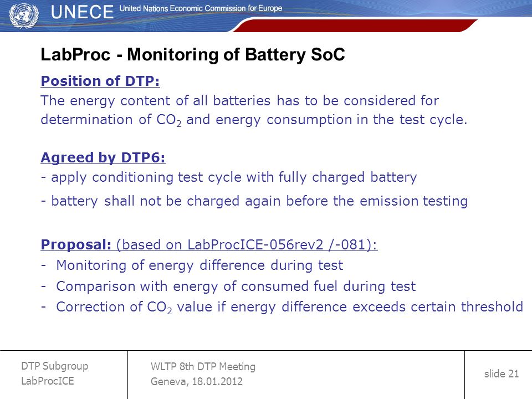This screenshot has height=399, width=532.
Task: Click the slide 21 number indicator
Action: coord(502,374)
